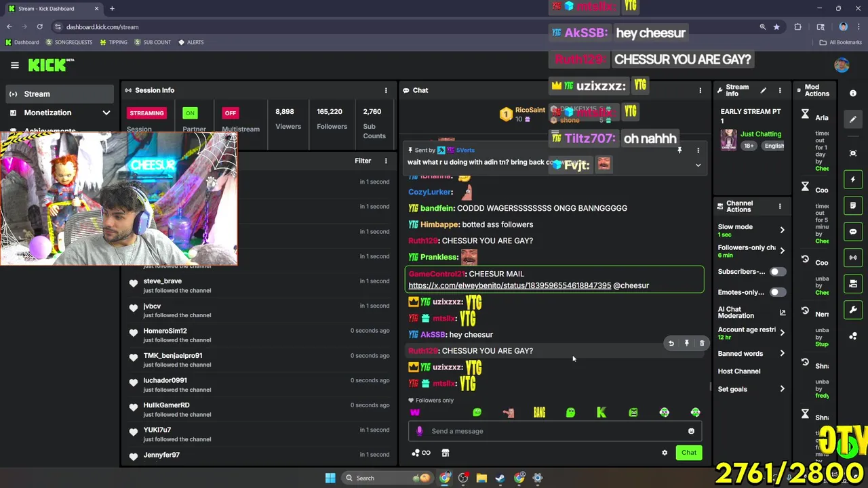Expand Account age restriction settings
868x488 pixels.
click(x=782, y=333)
